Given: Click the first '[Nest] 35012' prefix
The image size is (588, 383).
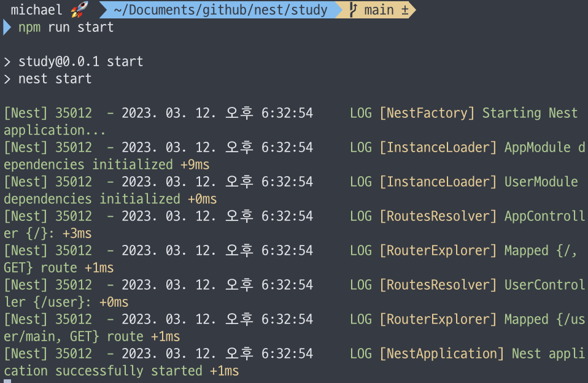Looking at the screenshot, I should coord(48,113).
